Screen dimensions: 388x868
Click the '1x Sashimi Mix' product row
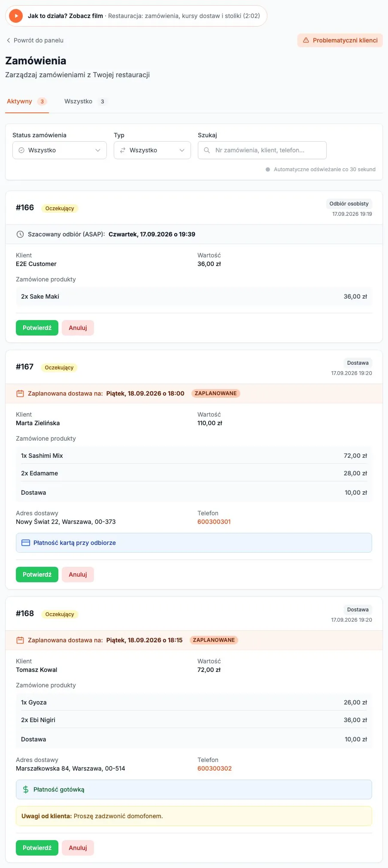pos(194,456)
